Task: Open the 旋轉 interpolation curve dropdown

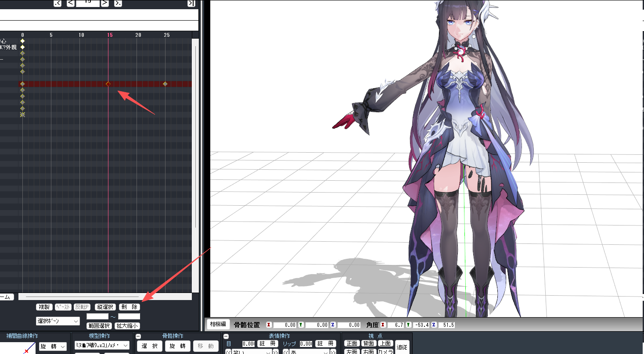Action: (53, 347)
